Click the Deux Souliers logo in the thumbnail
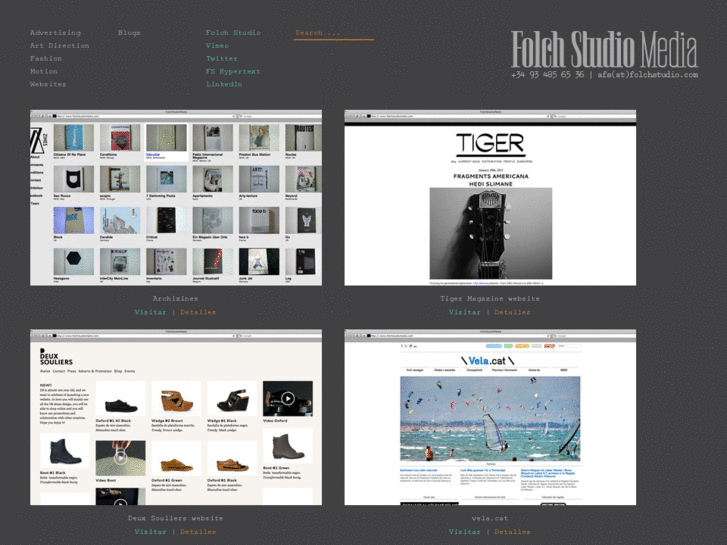727x545 pixels. 56,357
